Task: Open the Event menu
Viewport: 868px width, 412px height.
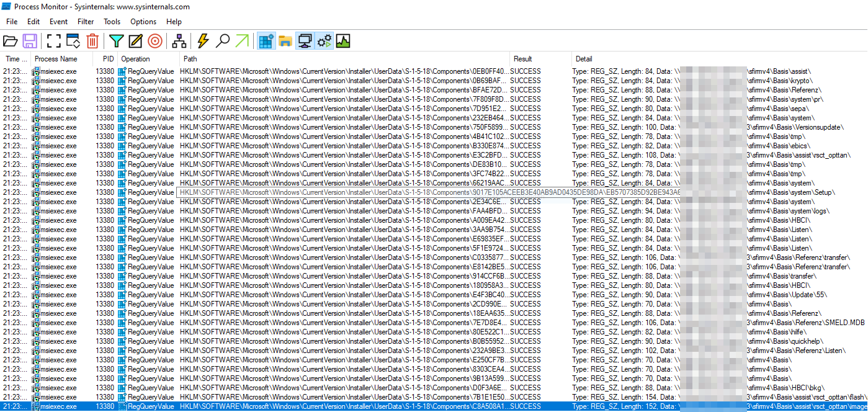Action: (x=58, y=22)
